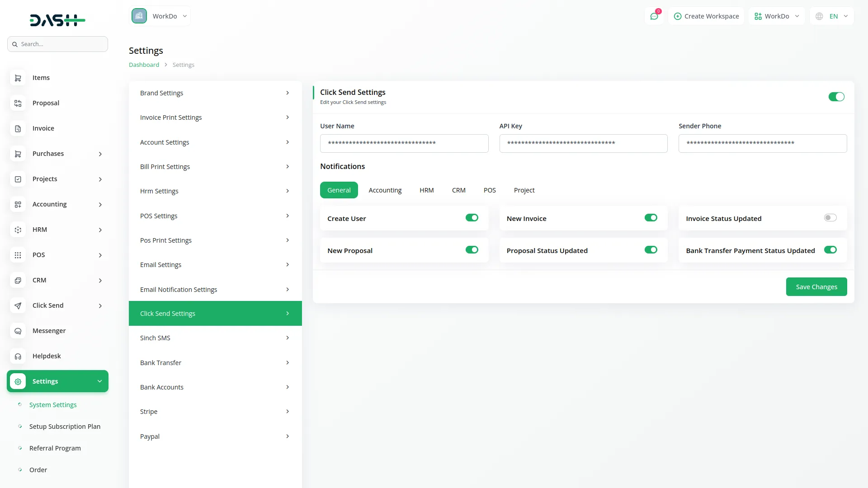Open Sinch SMS settings section

click(x=215, y=338)
